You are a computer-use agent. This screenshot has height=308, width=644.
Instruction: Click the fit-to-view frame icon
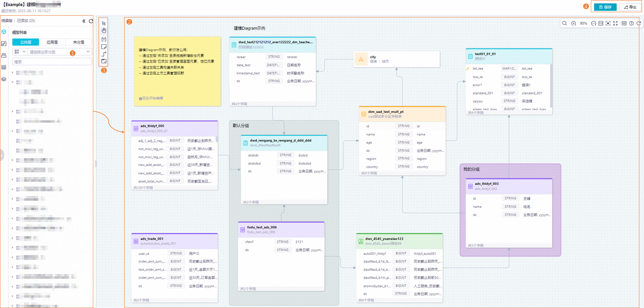[608, 23]
